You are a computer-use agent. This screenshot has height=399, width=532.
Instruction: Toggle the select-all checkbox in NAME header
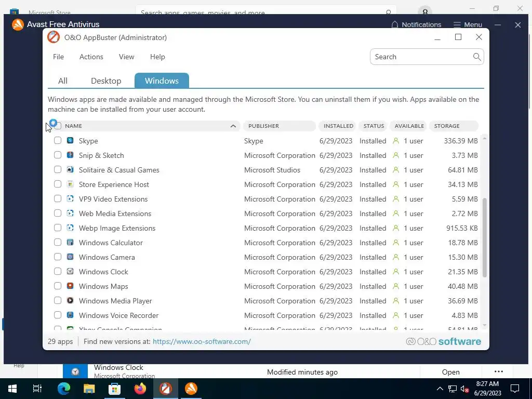[58, 126]
